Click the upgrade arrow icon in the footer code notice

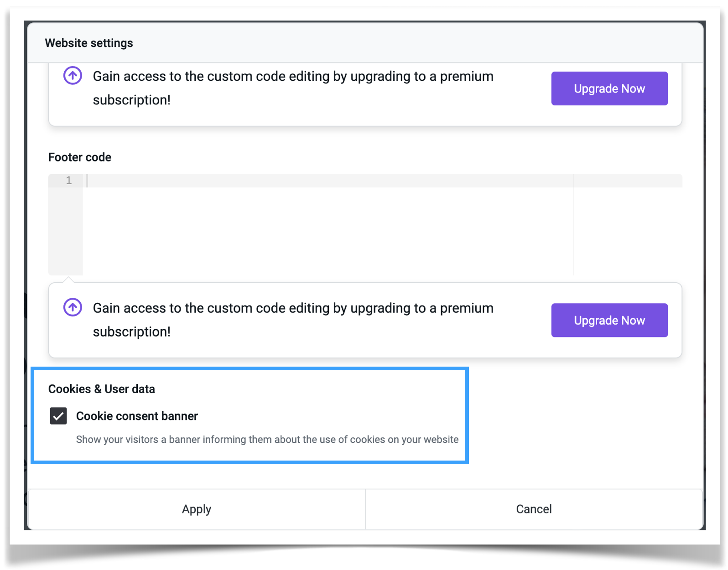pyautogui.click(x=73, y=307)
